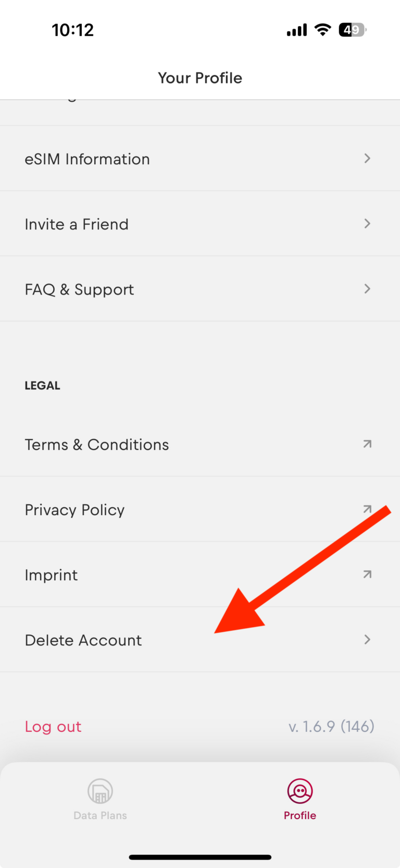This screenshot has height=868, width=400.
Task: Switch to the Data Plans tab
Action: pos(100,815)
